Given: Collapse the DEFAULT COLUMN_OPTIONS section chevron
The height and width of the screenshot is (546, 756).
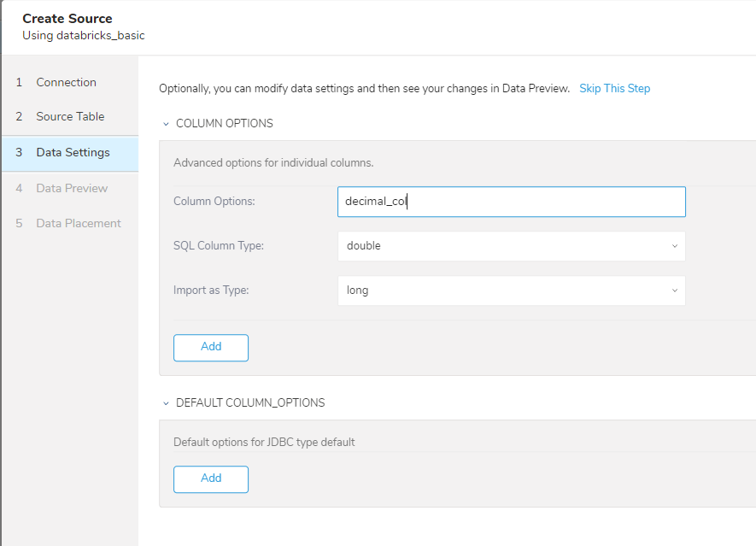Looking at the screenshot, I should point(166,403).
